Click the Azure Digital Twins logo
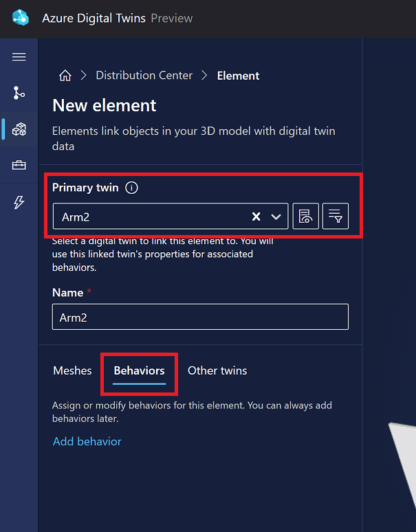Image resolution: width=416 pixels, height=532 pixels. [21, 19]
